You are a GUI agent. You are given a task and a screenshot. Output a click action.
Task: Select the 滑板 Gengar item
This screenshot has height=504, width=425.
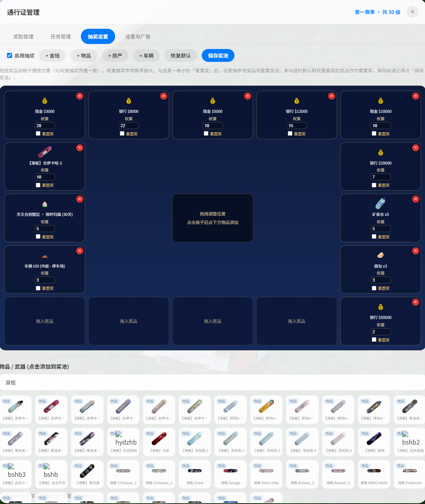pos(230,475)
